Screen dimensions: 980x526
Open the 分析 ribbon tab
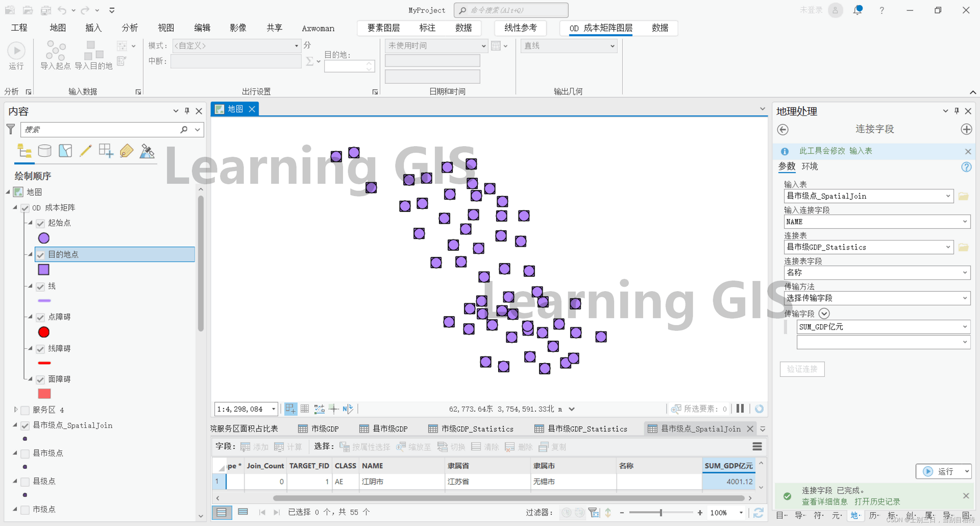click(129, 28)
